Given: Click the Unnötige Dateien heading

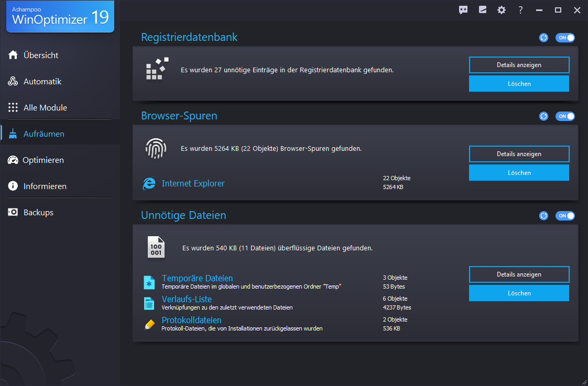Looking at the screenshot, I should (184, 215).
